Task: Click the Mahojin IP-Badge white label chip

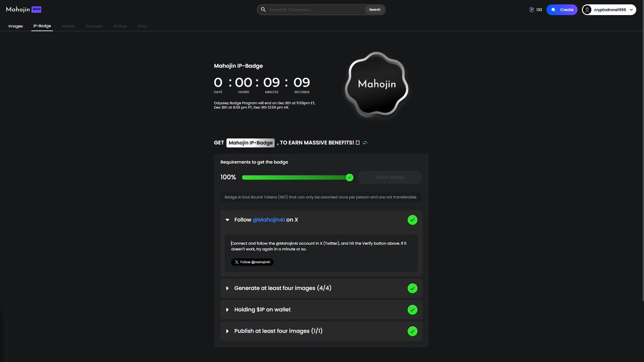Action: coord(250,143)
